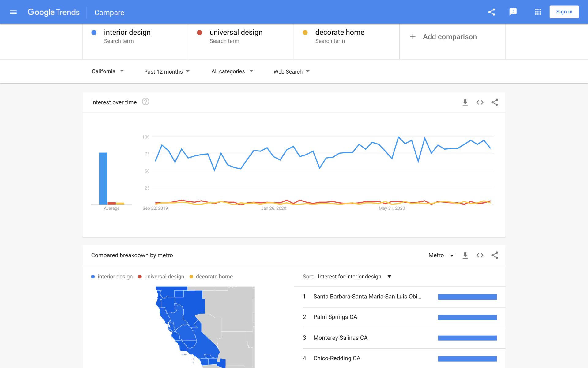
Task: Click the Interest over time help tooltip icon
Action: (146, 102)
